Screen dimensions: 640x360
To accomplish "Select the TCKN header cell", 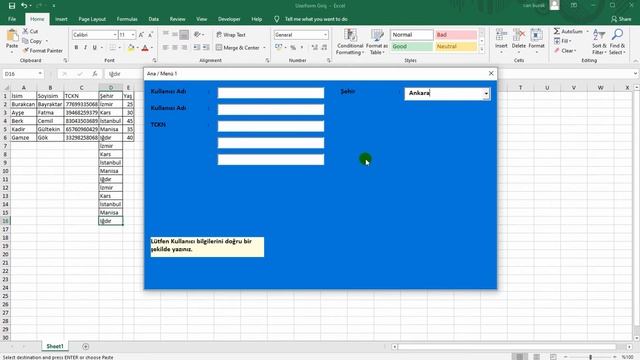I will pos(81,96).
